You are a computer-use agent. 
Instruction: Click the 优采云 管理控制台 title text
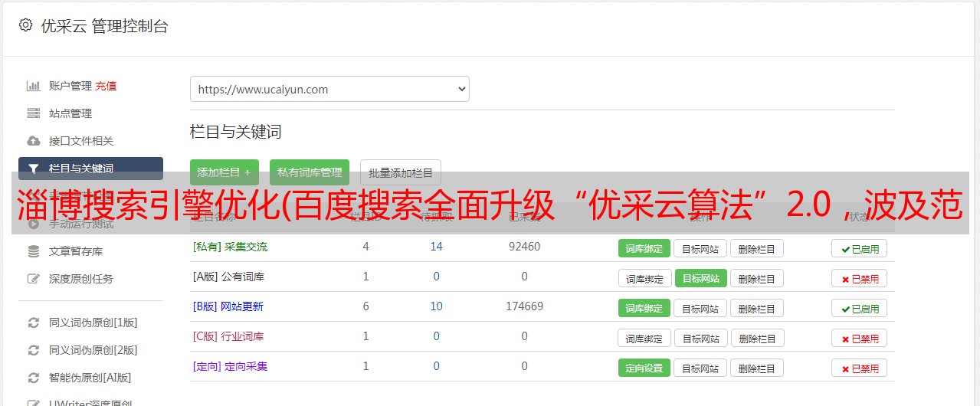tap(104, 26)
